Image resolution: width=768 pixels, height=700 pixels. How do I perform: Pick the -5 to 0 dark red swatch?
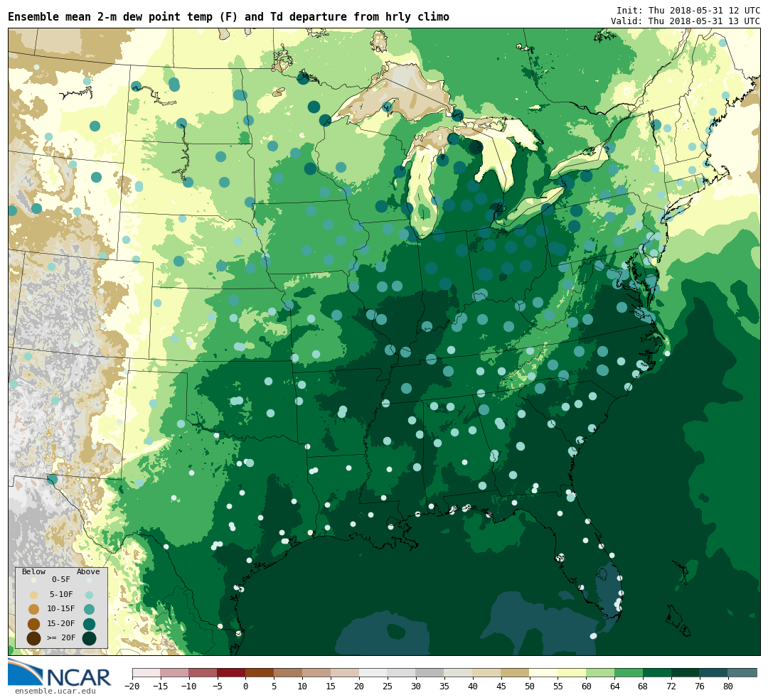click(232, 672)
